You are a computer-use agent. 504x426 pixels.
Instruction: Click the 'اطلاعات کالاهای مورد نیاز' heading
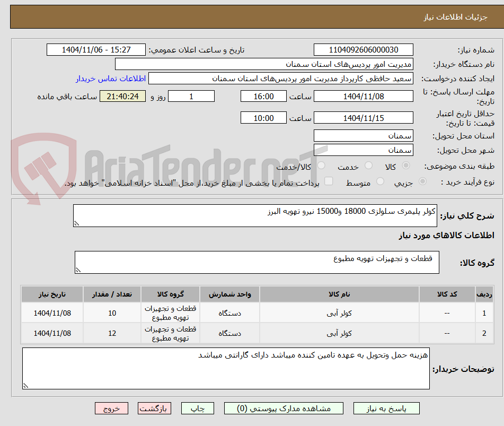pos(446,236)
